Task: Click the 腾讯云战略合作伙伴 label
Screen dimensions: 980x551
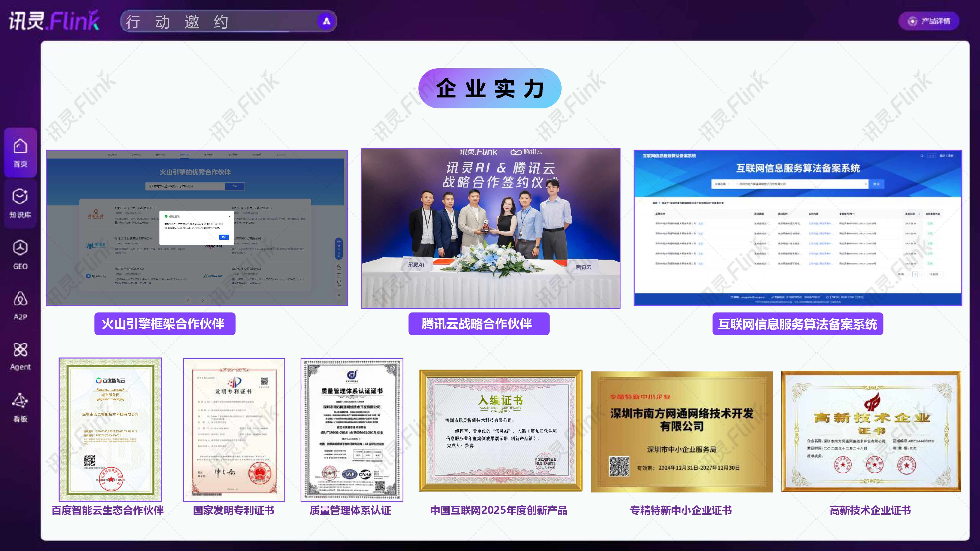Action: (x=479, y=324)
